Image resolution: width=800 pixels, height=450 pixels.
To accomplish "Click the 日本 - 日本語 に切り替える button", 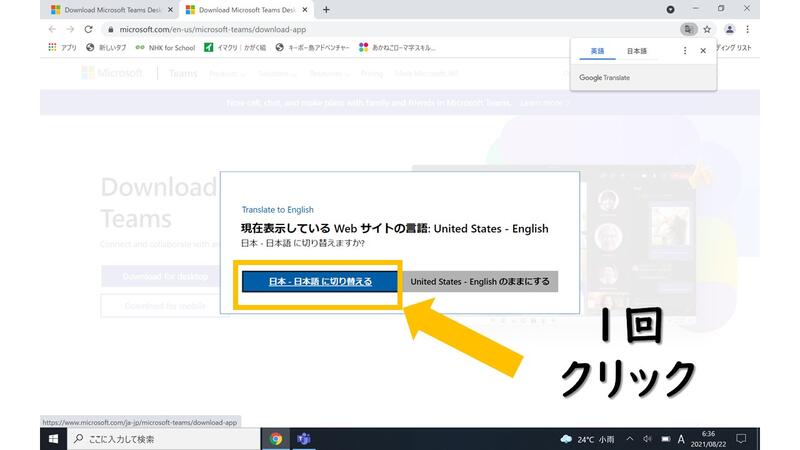I will 320,282.
